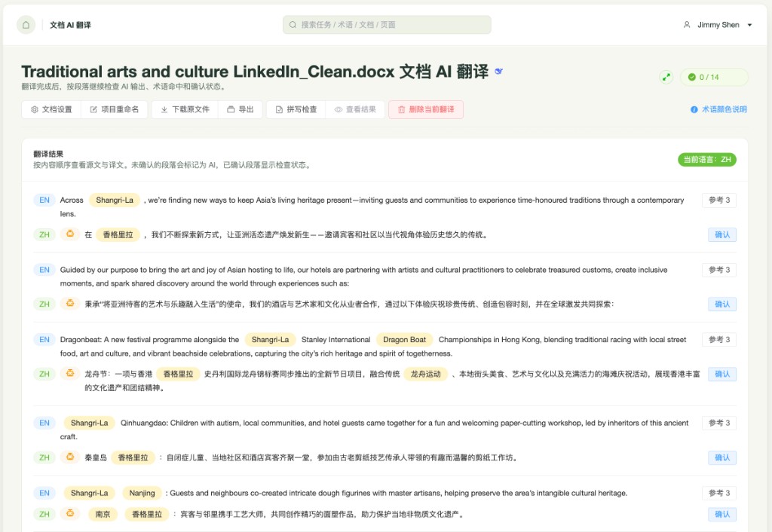Click AI robot icon on '南京' row
The image size is (772, 532).
tap(70, 513)
